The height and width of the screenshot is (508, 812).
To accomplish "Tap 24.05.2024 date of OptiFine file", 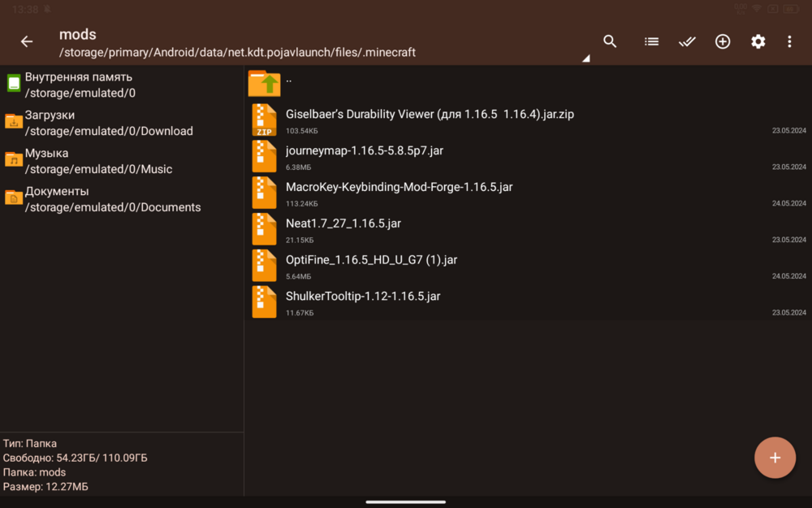I will [x=788, y=276].
